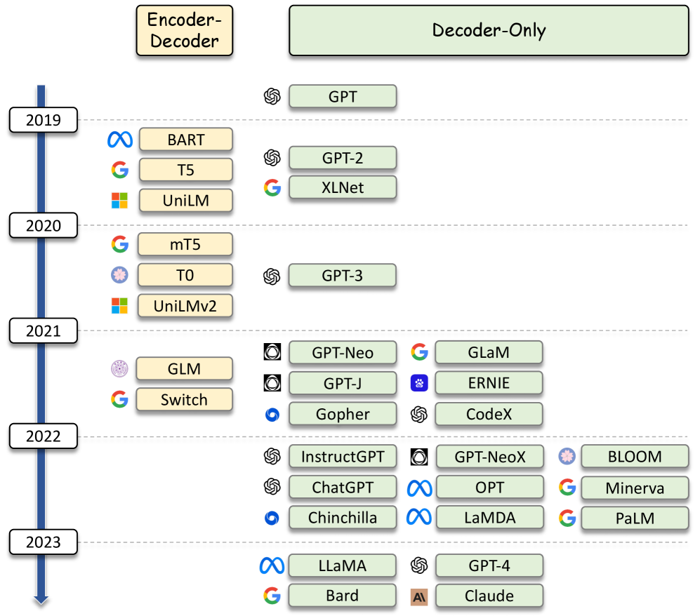Click the Meta logo beside OPT
The width and height of the screenshot is (700, 616).
click(x=420, y=488)
